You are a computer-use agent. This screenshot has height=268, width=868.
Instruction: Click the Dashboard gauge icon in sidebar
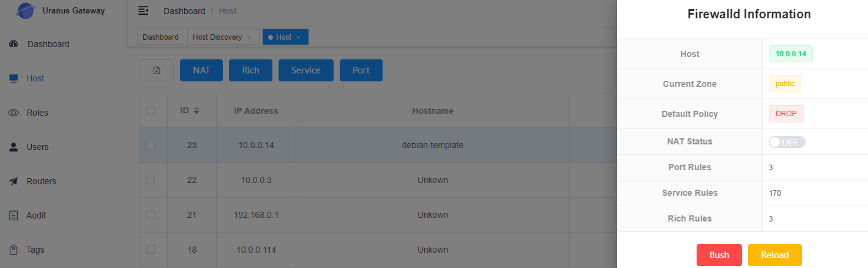pos(13,44)
